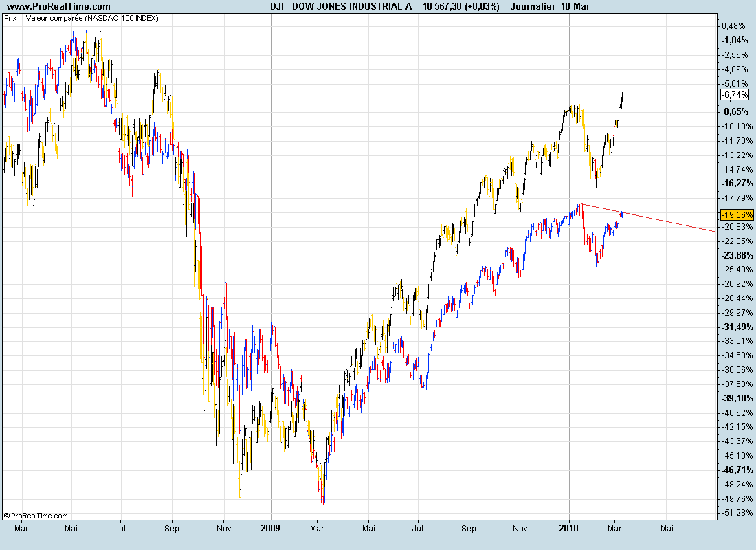Click the -8,65% axis label
756x550 pixels.
pos(735,112)
